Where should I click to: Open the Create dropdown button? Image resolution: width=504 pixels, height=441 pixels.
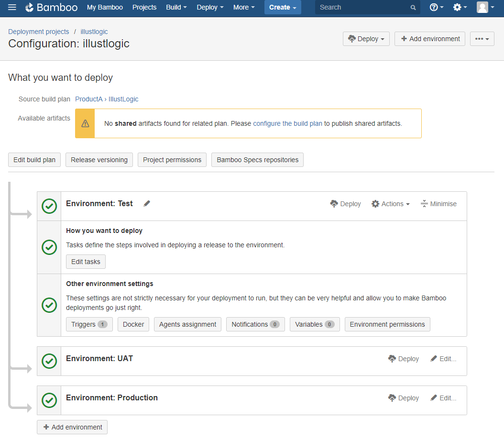pos(283,7)
